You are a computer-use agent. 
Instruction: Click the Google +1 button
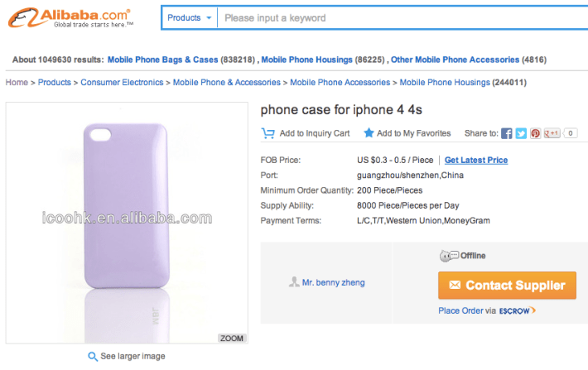coord(552,133)
